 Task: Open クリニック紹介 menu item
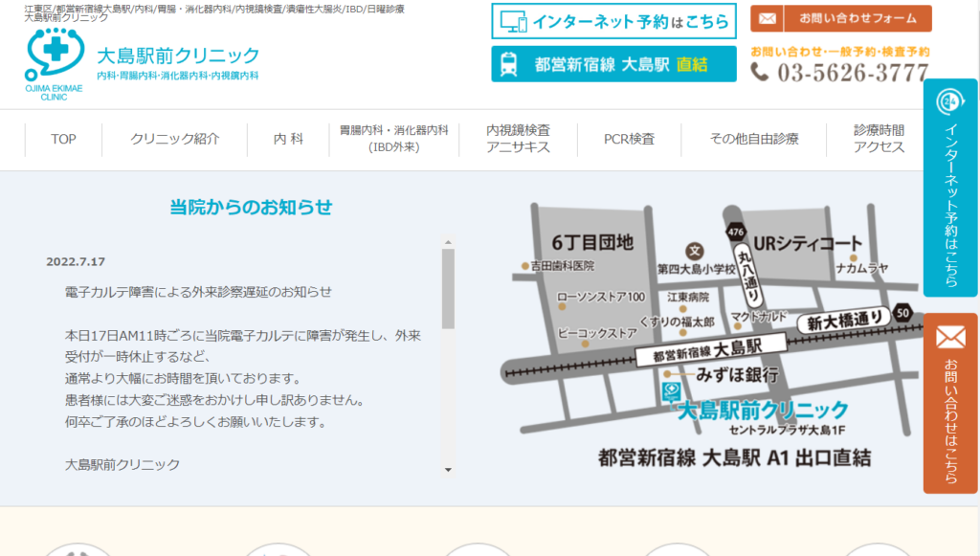(x=175, y=140)
